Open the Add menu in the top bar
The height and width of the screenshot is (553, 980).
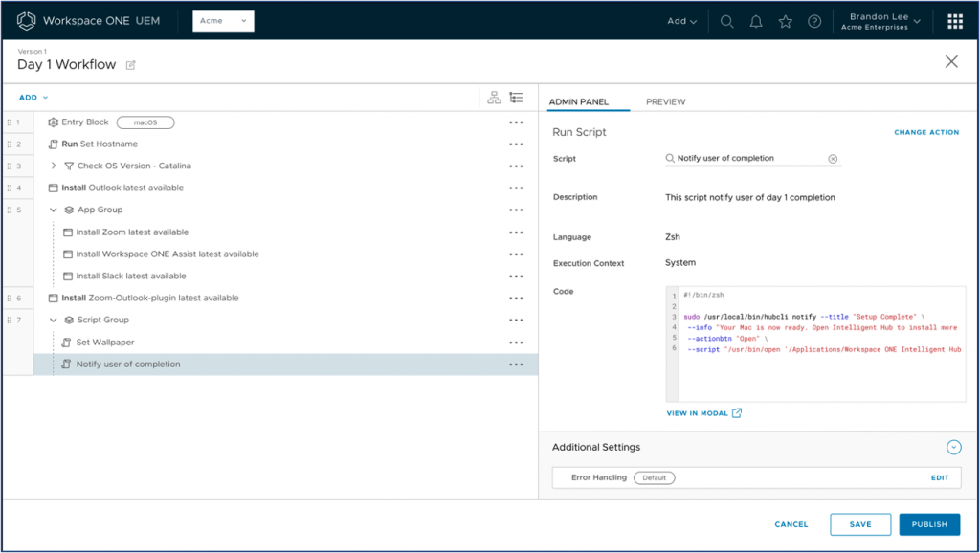tap(681, 21)
